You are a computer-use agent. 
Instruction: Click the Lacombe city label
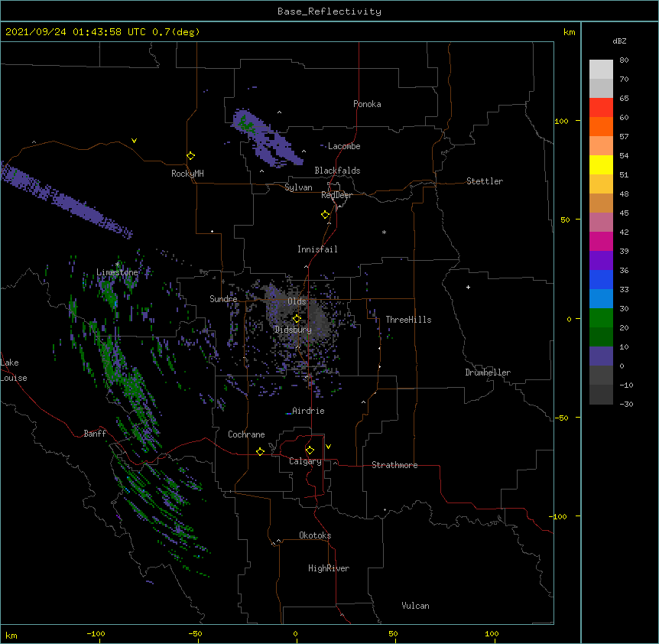click(x=344, y=146)
